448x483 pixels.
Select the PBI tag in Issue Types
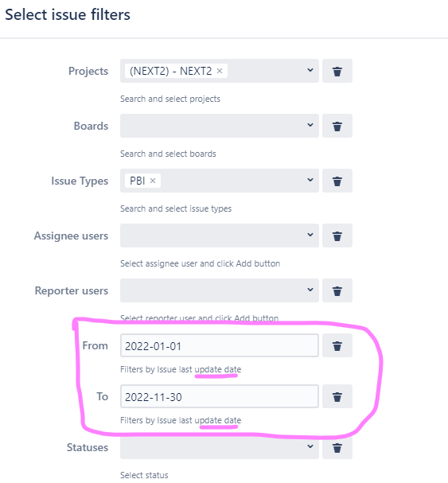[138, 181]
